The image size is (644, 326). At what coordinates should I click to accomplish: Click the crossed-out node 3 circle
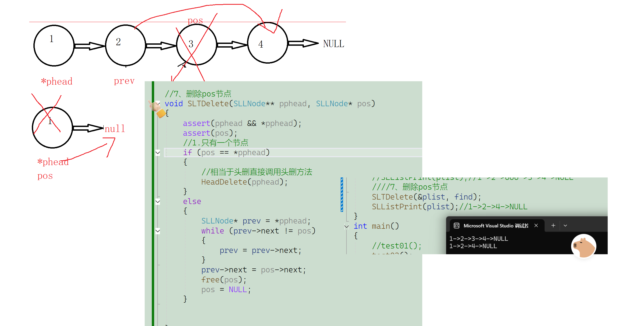tap(197, 45)
